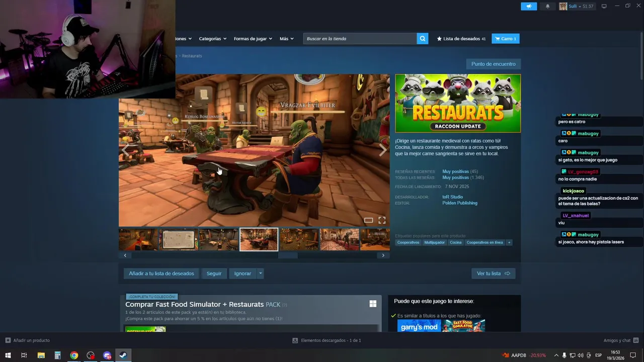This screenshot has height=362, width=644.
Task: Click the plus button to add tags
Action: [x=509, y=242]
